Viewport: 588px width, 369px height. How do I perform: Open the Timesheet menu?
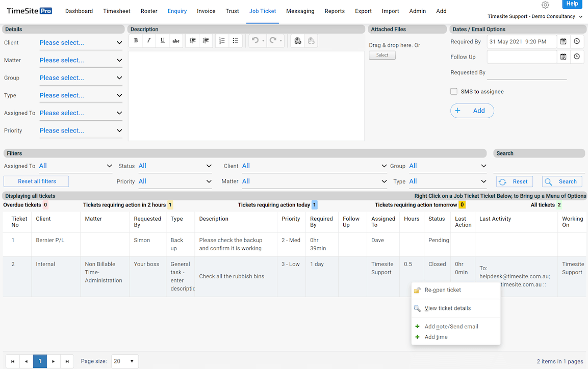click(117, 11)
